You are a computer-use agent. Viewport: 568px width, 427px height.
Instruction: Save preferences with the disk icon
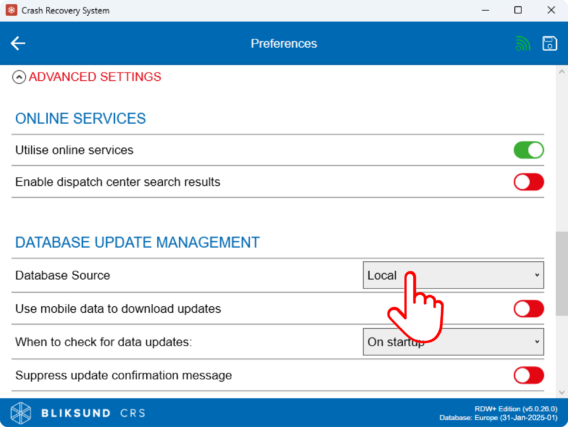click(x=550, y=43)
